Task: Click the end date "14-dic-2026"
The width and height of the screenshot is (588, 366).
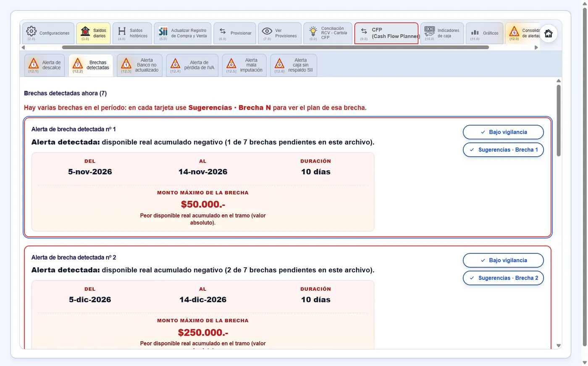Action: [203, 300]
